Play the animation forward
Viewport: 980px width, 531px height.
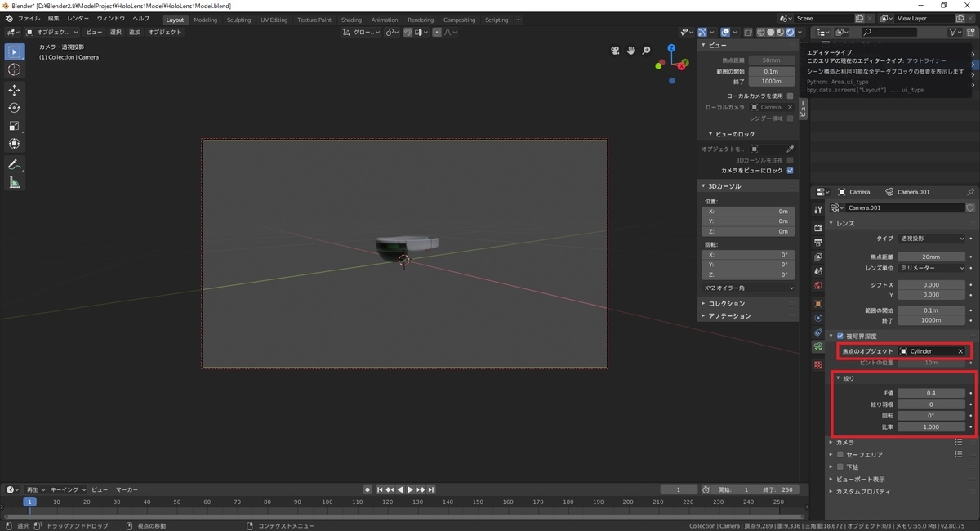(410, 489)
